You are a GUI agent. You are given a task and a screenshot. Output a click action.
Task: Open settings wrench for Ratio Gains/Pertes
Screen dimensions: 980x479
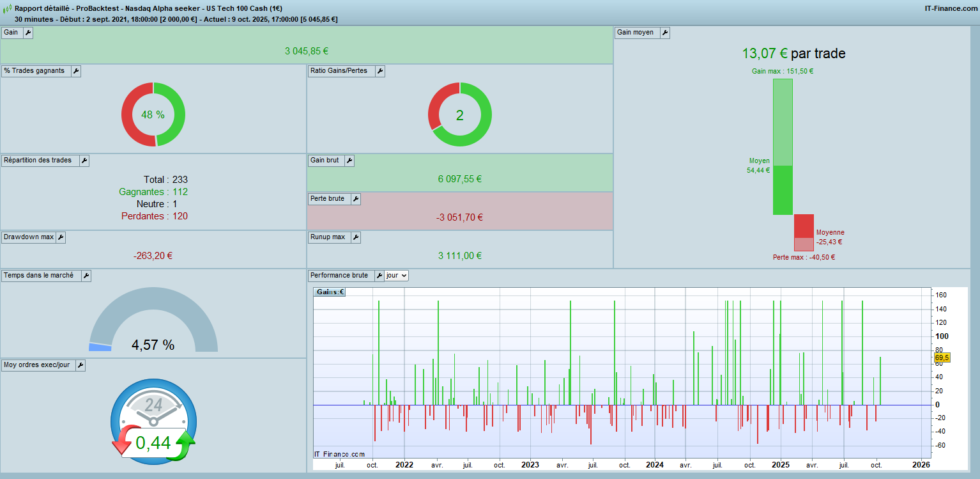379,71
